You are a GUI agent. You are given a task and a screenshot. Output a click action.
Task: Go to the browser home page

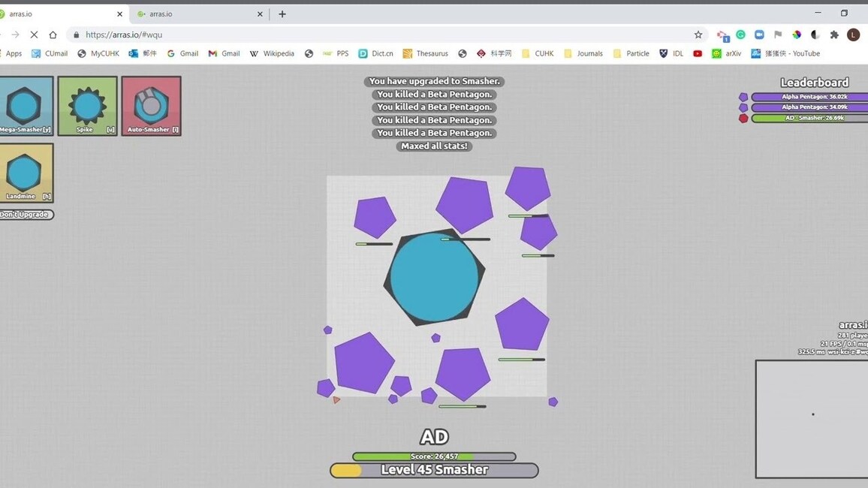pyautogui.click(x=53, y=35)
